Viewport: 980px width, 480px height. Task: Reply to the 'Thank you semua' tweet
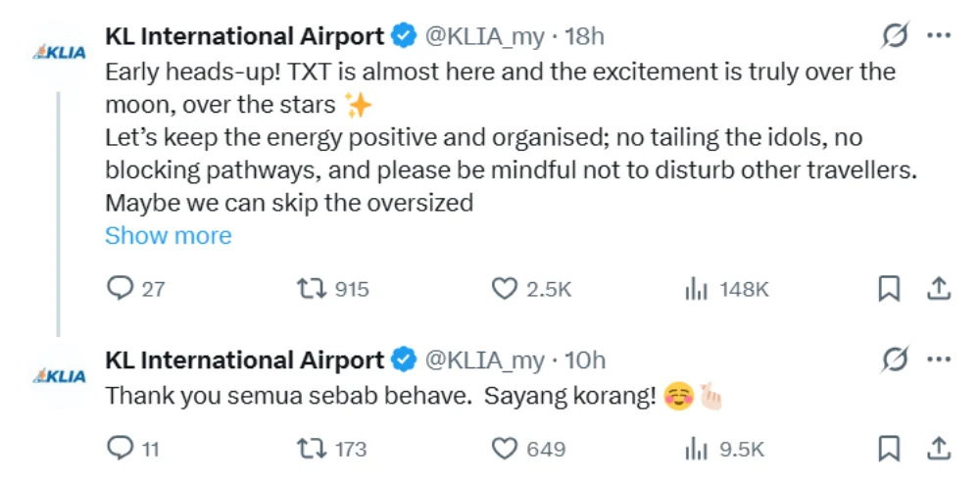tap(120, 449)
